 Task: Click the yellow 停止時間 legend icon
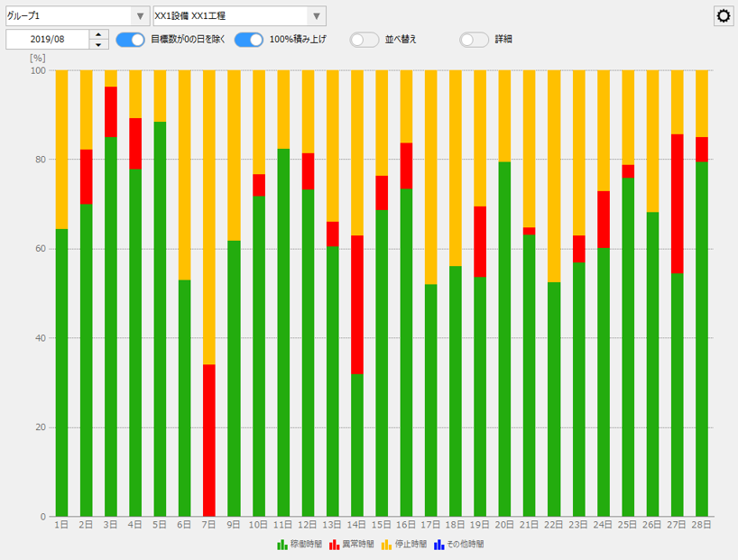[386, 546]
